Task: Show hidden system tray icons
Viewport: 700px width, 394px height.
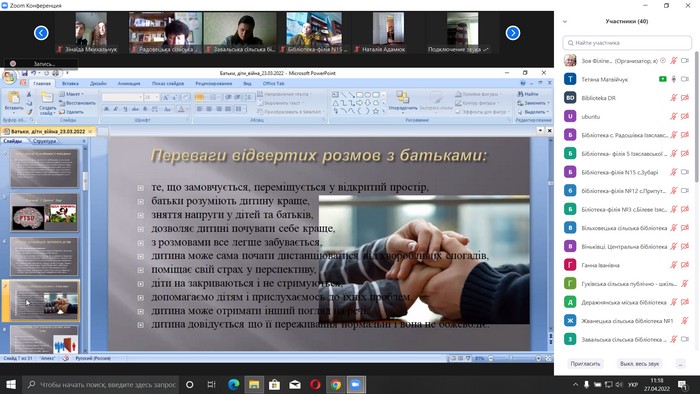Action: (575, 385)
